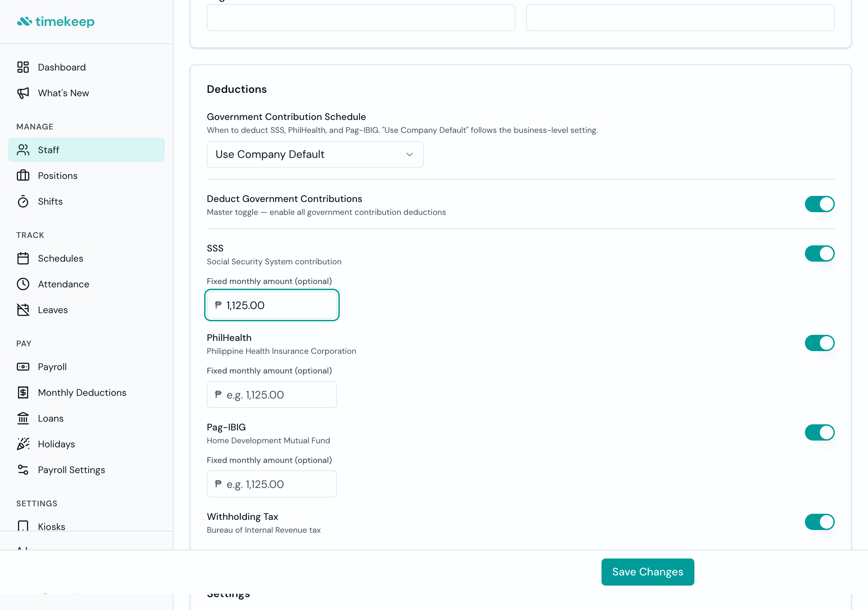This screenshot has width=868, height=610.
Task: Switch off the Withholding Tax toggle
Action: pyautogui.click(x=819, y=522)
